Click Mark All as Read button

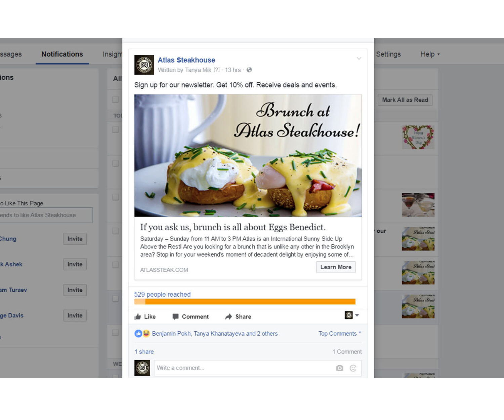[x=405, y=100]
